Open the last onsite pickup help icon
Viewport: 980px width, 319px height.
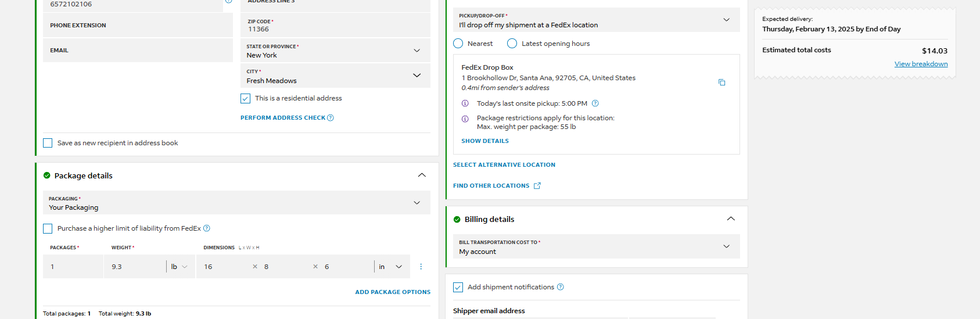pyautogui.click(x=595, y=103)
